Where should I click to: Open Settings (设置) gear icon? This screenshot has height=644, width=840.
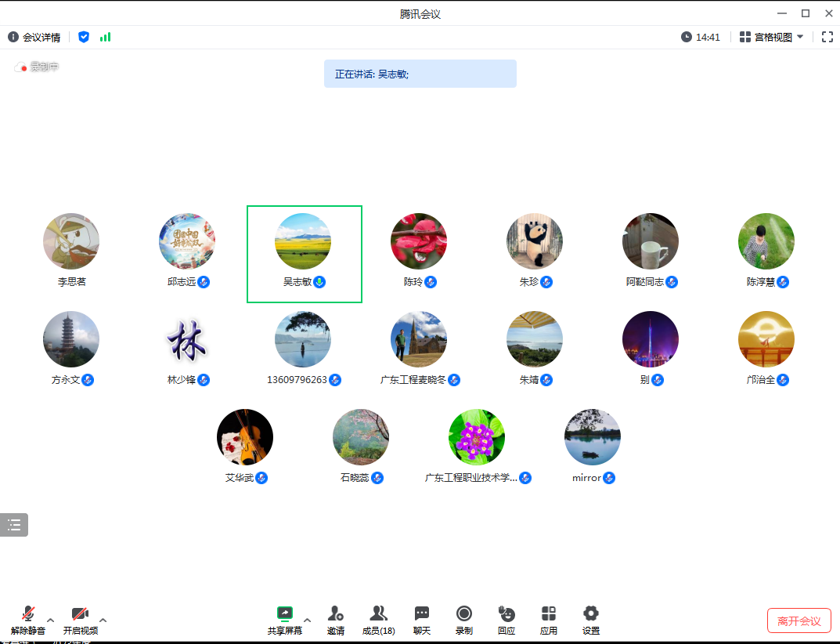click(x=591, y=613)
